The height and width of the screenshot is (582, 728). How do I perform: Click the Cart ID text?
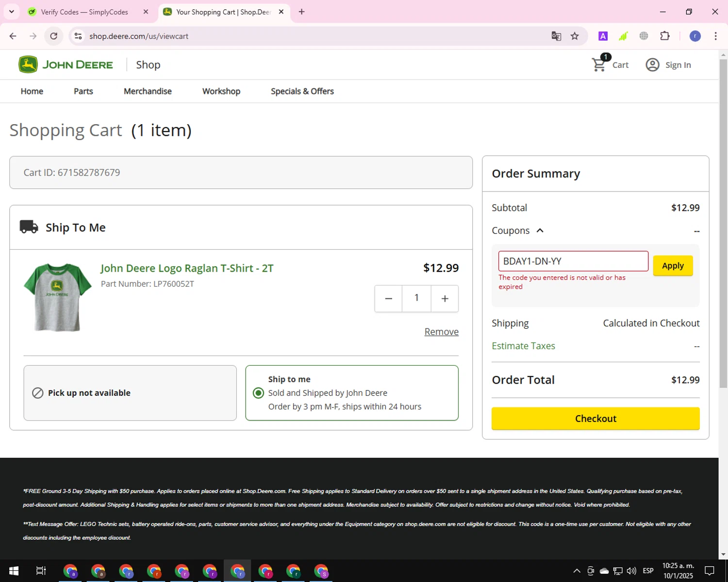(72, 173)
